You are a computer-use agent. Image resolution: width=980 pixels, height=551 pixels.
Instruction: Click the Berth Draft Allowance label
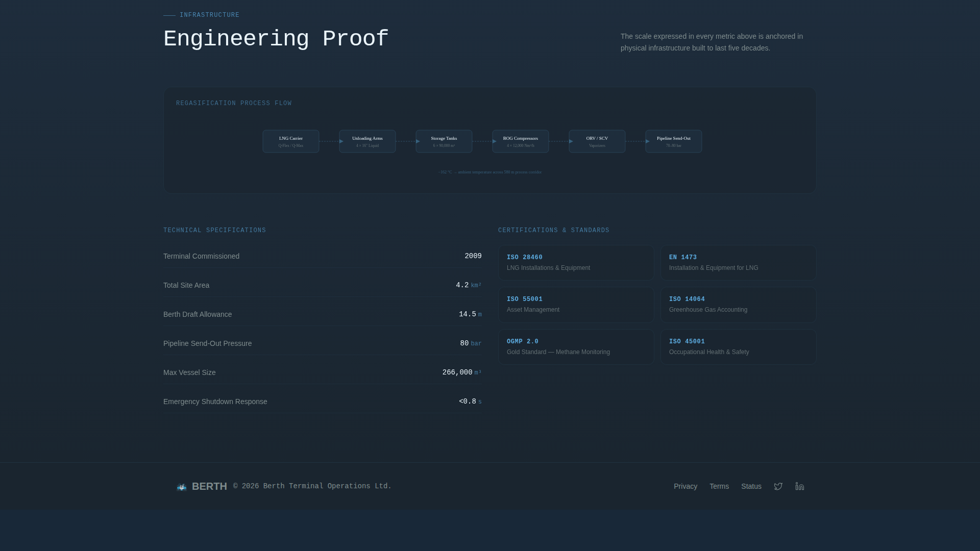[x=198, y=314]
